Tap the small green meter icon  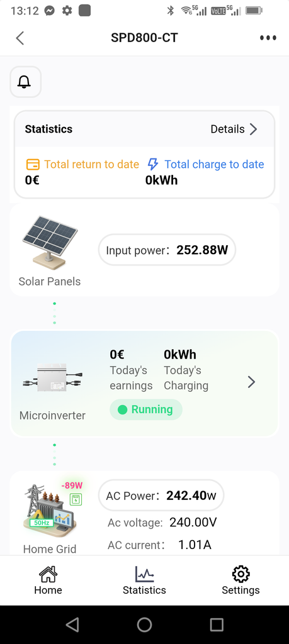[76, 499]
